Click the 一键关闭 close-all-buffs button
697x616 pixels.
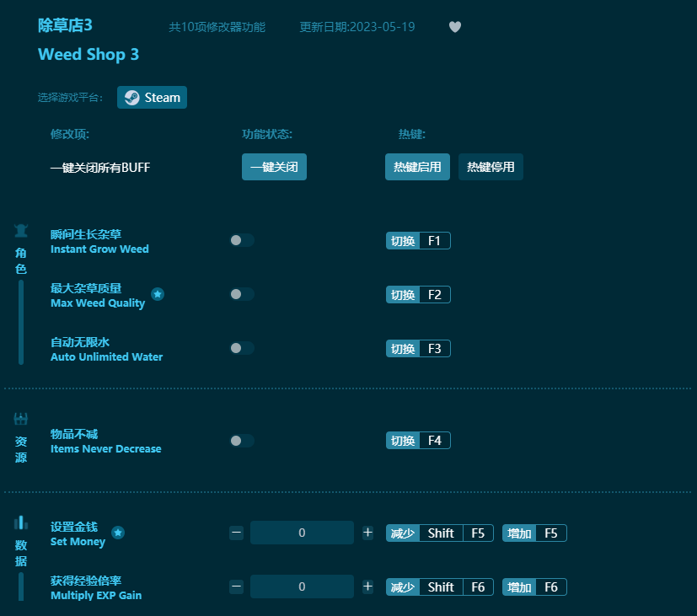coord(274,167)
